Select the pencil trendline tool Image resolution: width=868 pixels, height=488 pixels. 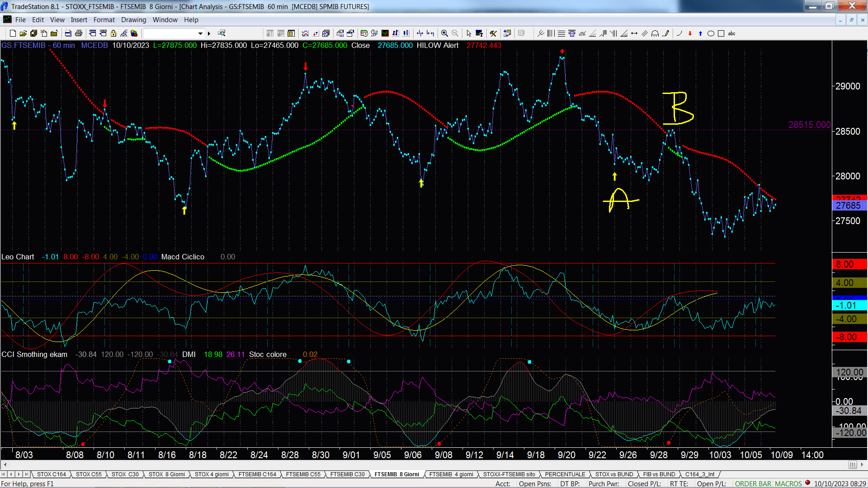665,33
